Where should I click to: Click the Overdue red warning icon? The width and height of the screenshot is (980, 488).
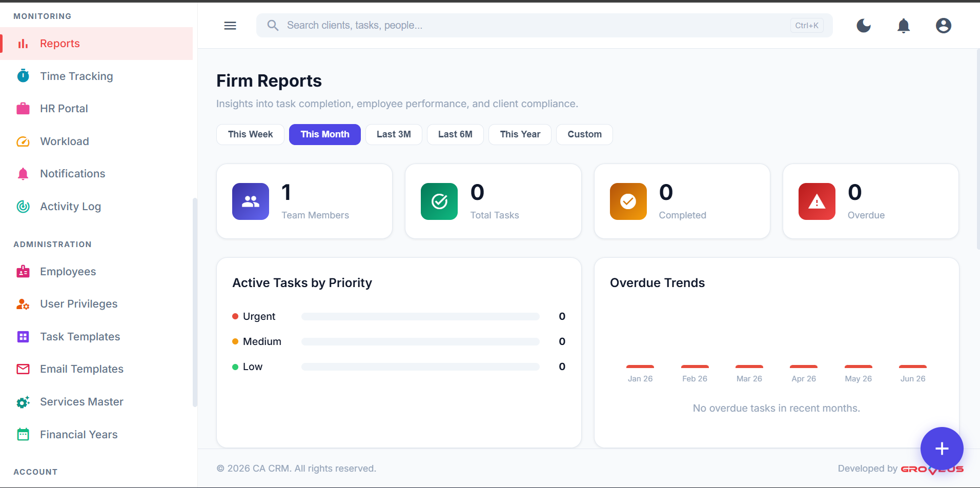817,201
